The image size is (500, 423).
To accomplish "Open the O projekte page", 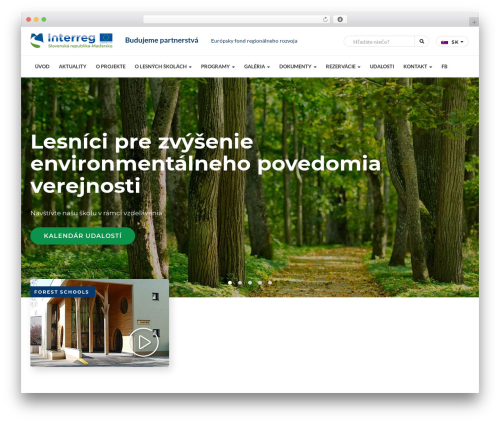I will [110, 67].
